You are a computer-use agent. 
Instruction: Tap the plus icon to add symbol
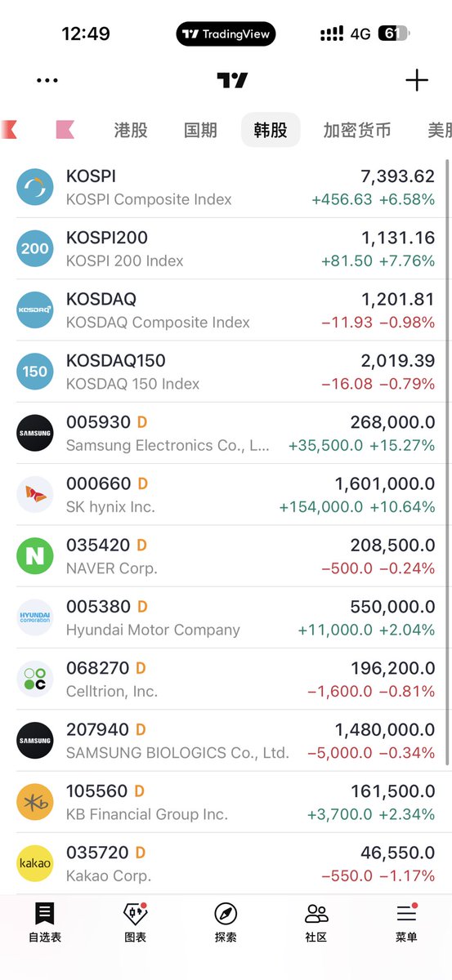tap(417, 80)
